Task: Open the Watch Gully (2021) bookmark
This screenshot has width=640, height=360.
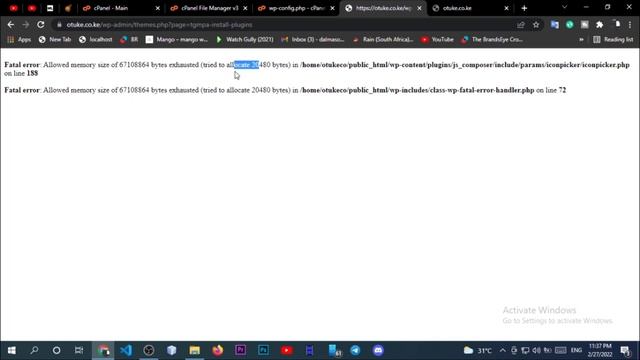Action: (245, 40)
